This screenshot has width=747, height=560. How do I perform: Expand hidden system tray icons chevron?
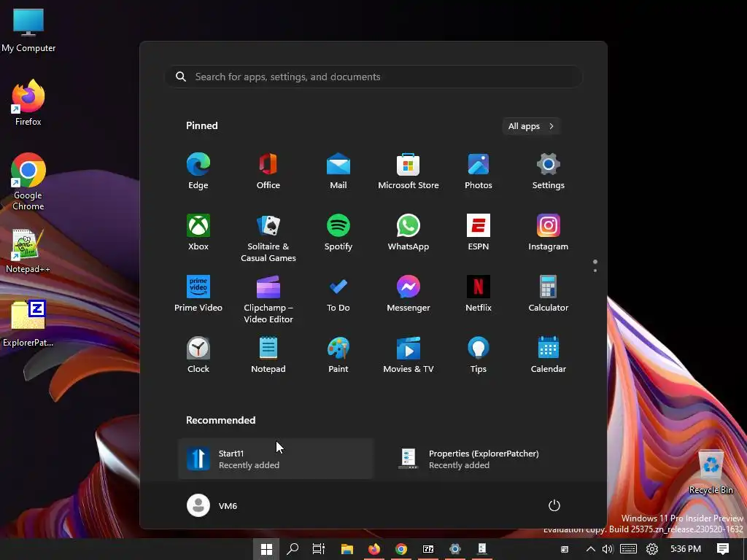pos(590,549)
